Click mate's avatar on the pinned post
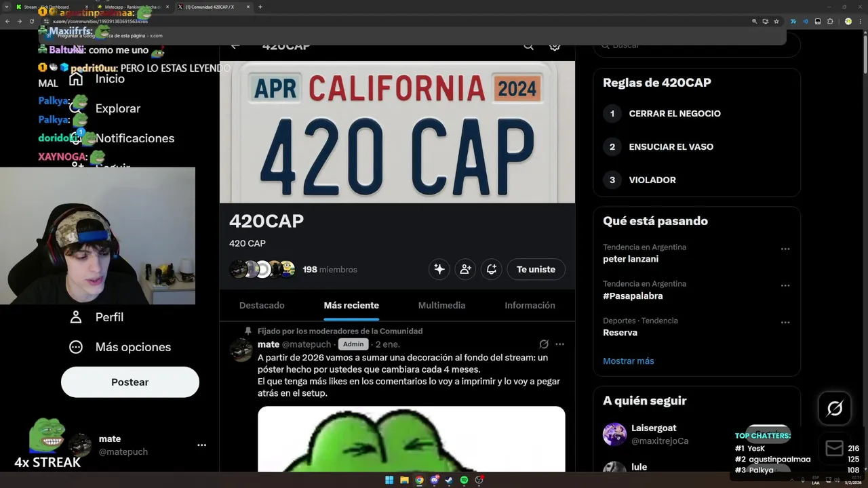868x488 pixels. coord(241,350)
